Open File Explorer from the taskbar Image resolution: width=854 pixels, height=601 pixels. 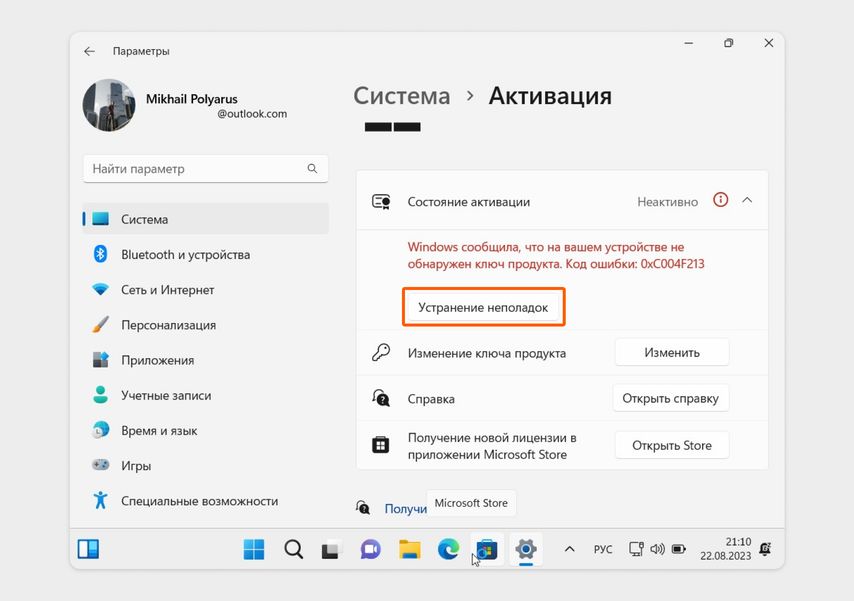[410, 549]
